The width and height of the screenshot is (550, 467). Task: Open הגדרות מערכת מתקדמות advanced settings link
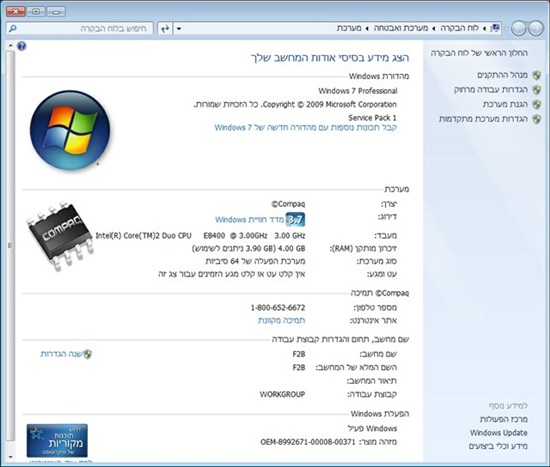coord(483,119)
